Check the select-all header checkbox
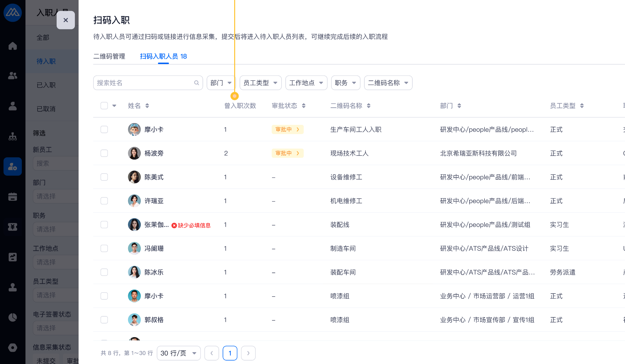 point(104,106)
